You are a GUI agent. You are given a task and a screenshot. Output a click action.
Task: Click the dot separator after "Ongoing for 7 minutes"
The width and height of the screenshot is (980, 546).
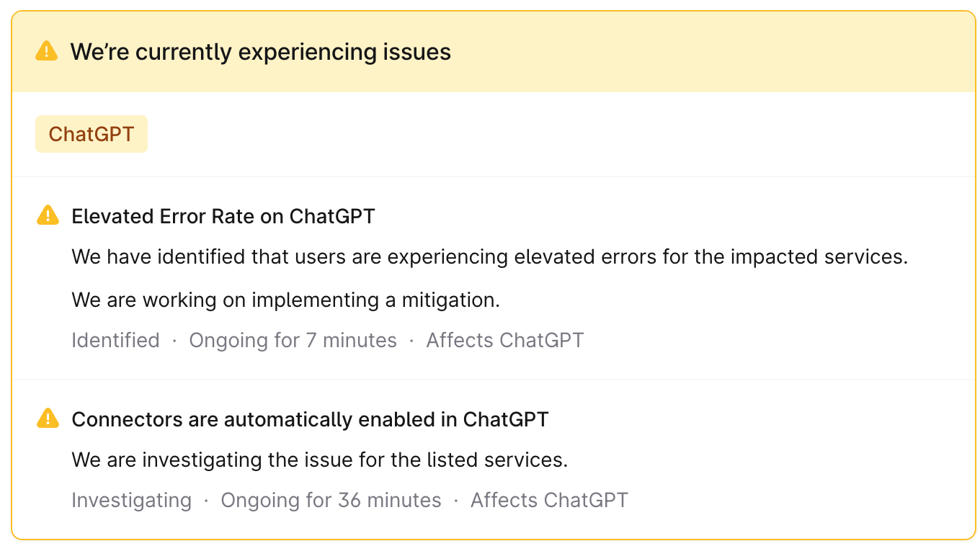click(x=411, y=341)
